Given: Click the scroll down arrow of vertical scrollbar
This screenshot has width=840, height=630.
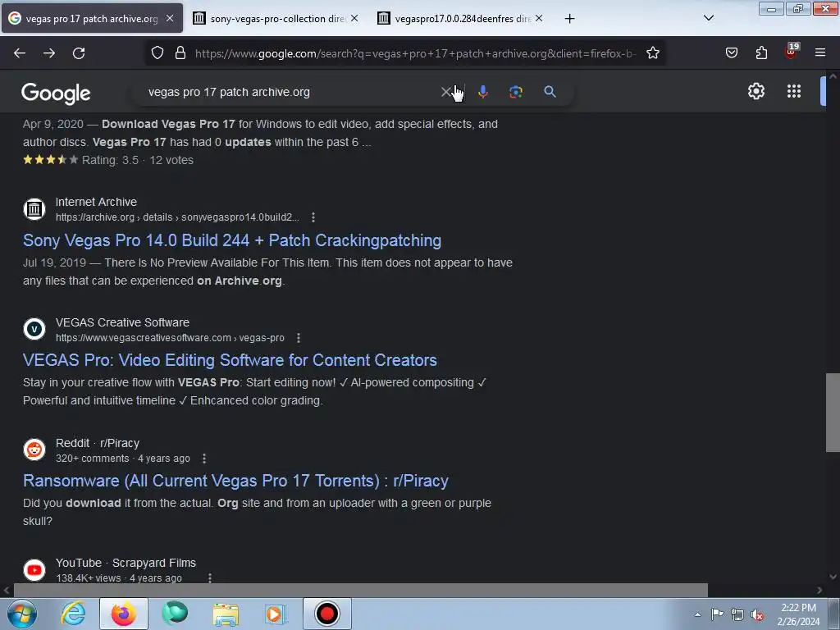Looking at the screenshot, I should coord(833,577).
